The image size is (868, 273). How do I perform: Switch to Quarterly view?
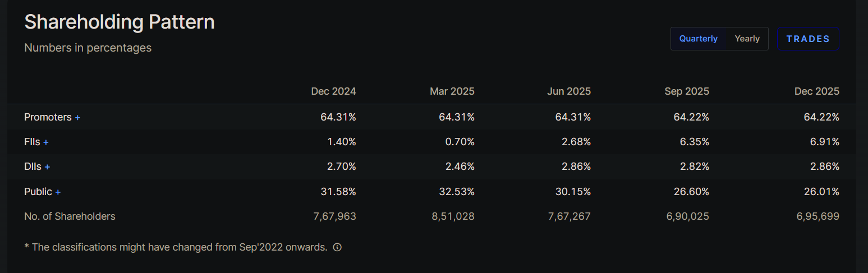(x=698, y=39)
